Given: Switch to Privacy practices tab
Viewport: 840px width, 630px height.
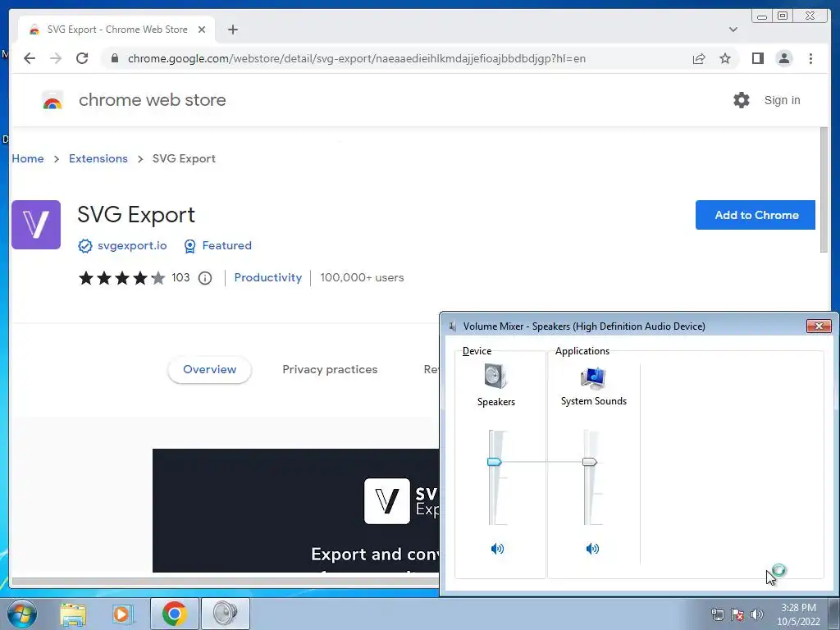Looking at the screenshot, I should coord(330,369).
